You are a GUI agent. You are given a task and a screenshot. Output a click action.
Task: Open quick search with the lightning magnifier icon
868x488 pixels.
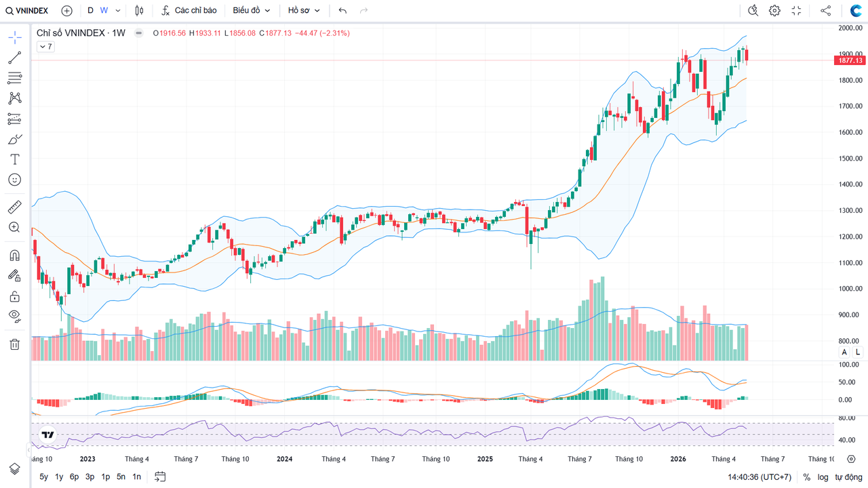click(753, 11)
